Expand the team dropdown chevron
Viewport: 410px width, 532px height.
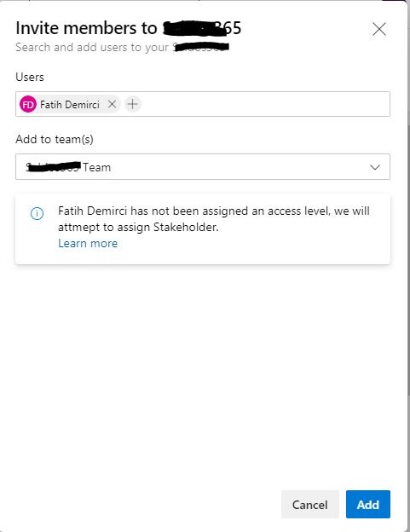tap(375, 167)
